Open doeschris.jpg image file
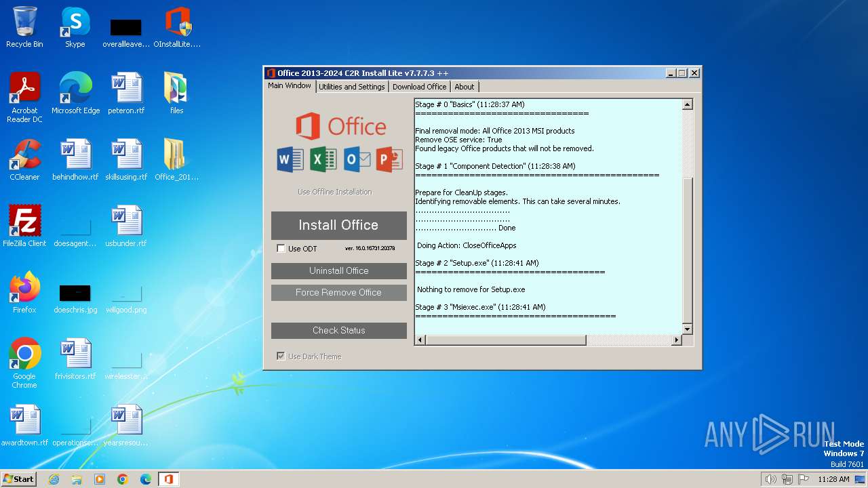The height and width of the screenshot is (488, 868). point(75,298)
